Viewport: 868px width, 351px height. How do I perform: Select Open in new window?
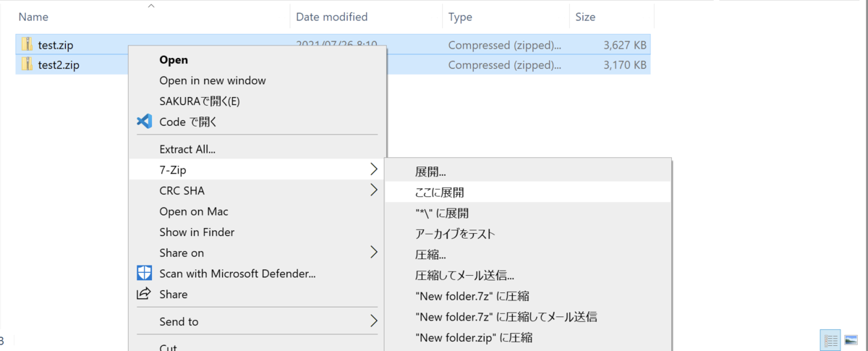coord(213,80)
